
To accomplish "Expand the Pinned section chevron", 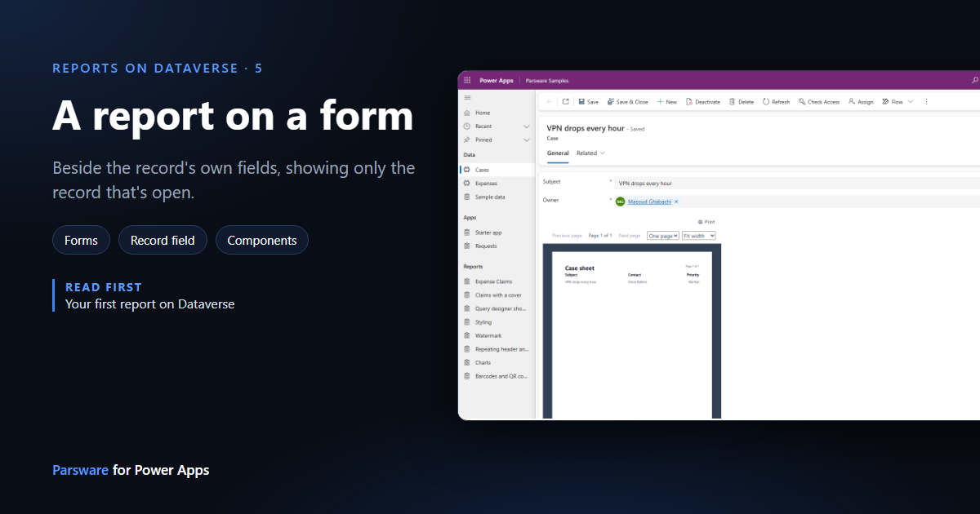I will 527,140.
